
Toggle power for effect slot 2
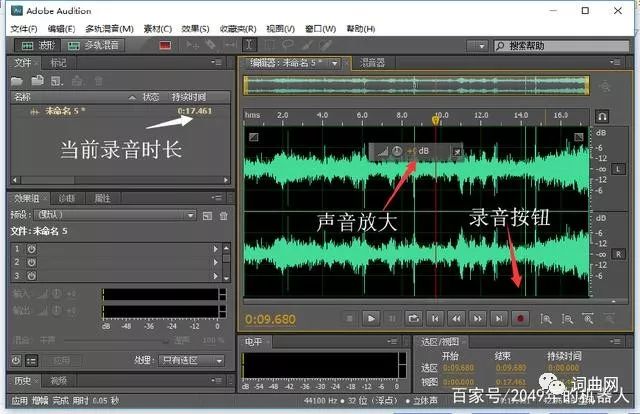click(31, 261)
